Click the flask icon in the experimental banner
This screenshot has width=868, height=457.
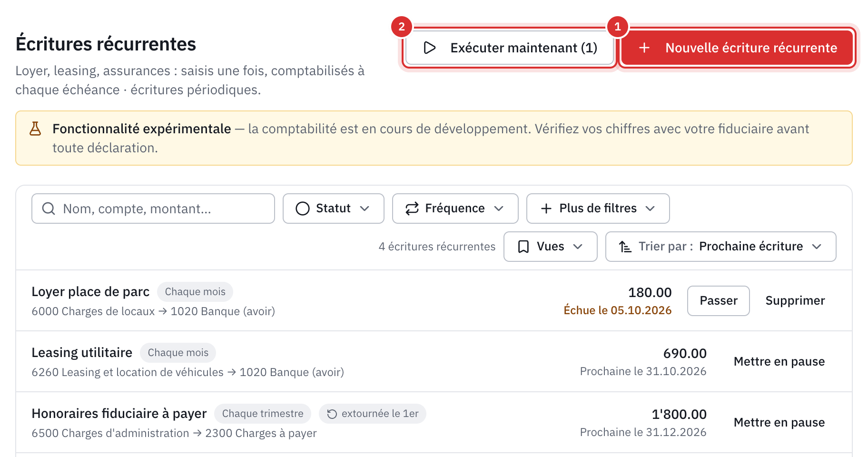tap(35, 129)
